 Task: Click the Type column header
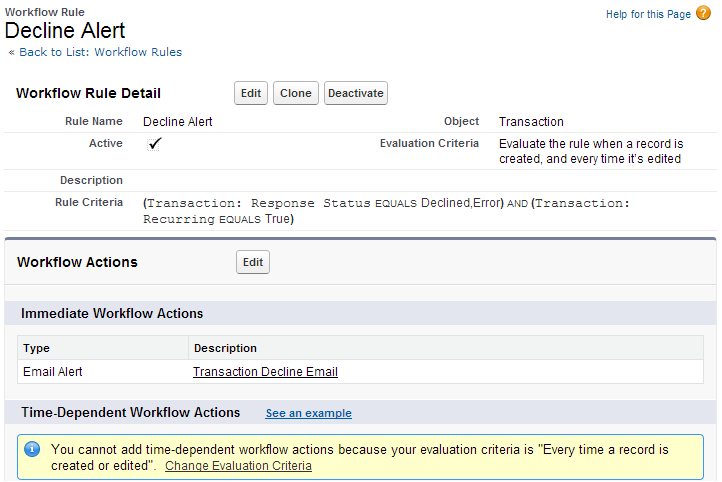point(103,348)
